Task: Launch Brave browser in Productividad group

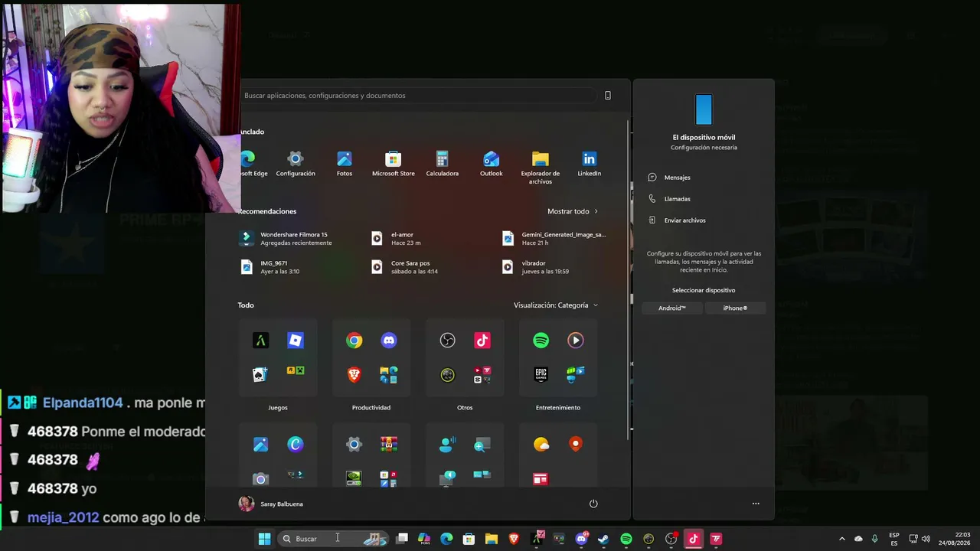Action: [354, 374]
